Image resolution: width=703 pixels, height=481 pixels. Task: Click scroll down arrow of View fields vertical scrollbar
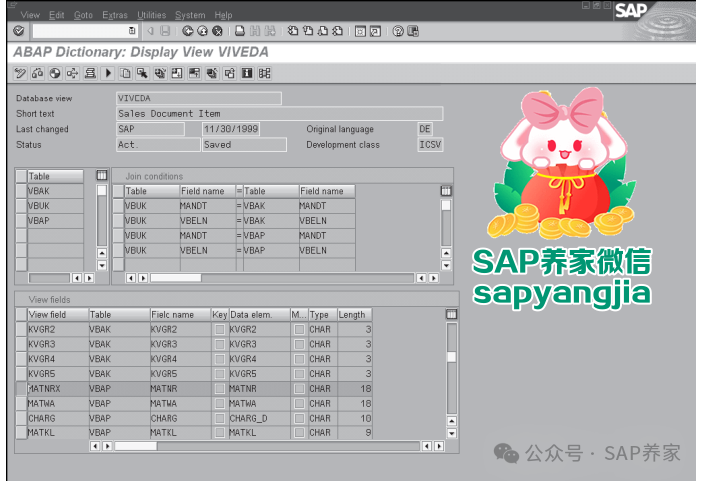(x=451, y=433)
